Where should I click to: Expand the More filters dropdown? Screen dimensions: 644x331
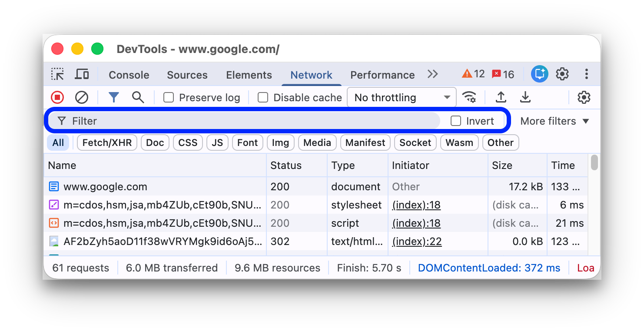554,121
